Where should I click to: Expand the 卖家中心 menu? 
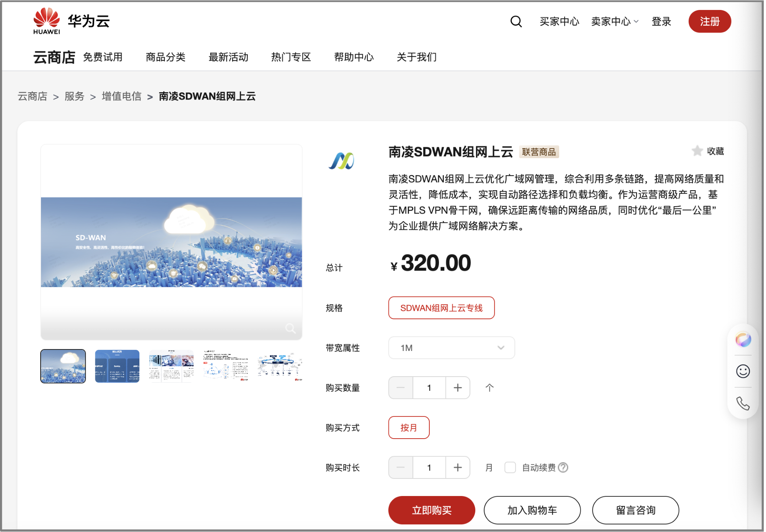(615, 21)
